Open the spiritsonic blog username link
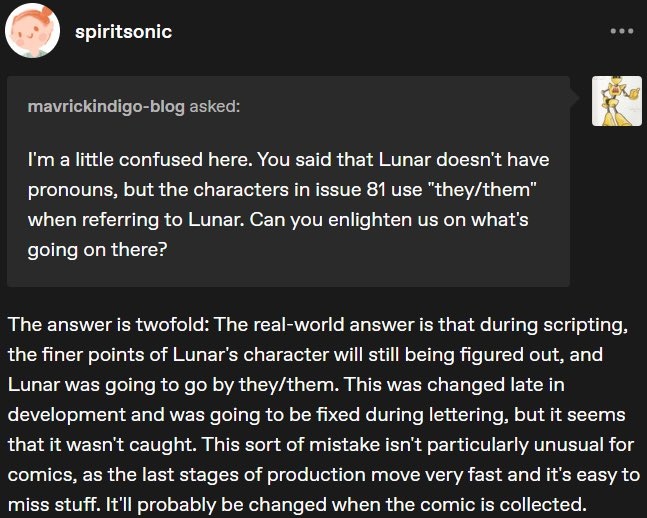The width and height of the screenshot is (647, 518). click(123, 32)
